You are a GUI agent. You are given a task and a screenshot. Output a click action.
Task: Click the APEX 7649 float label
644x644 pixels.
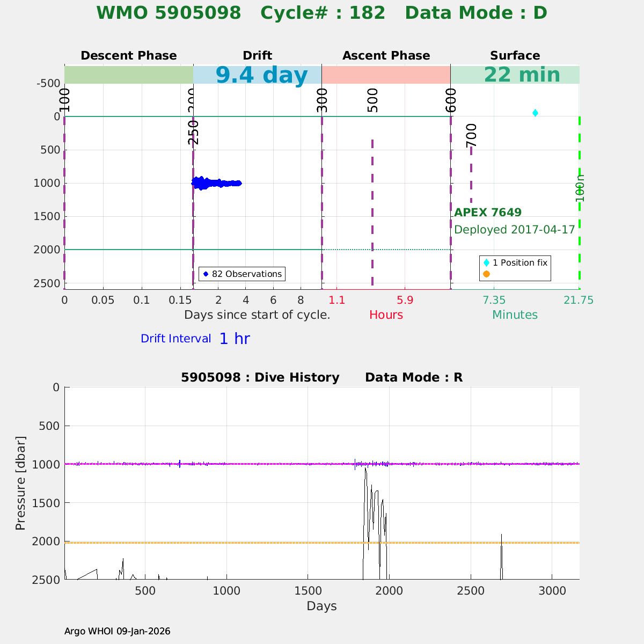(x=488, y=213)
